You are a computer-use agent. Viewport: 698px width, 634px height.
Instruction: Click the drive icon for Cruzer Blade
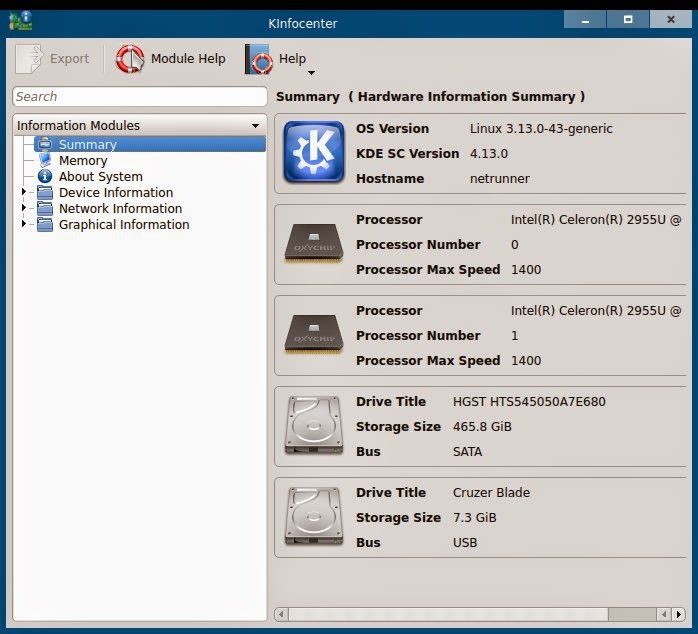[314, 516]
